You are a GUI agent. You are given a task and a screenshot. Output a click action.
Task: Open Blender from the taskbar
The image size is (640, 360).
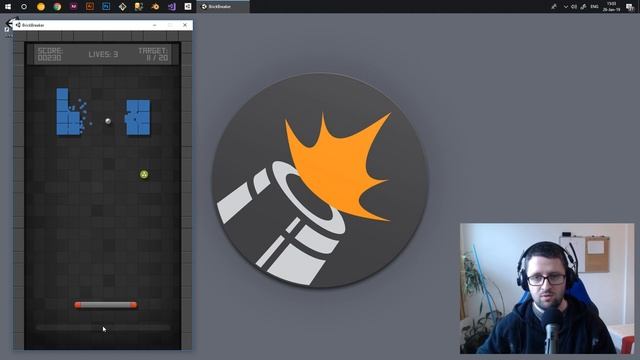pos(155,7)
